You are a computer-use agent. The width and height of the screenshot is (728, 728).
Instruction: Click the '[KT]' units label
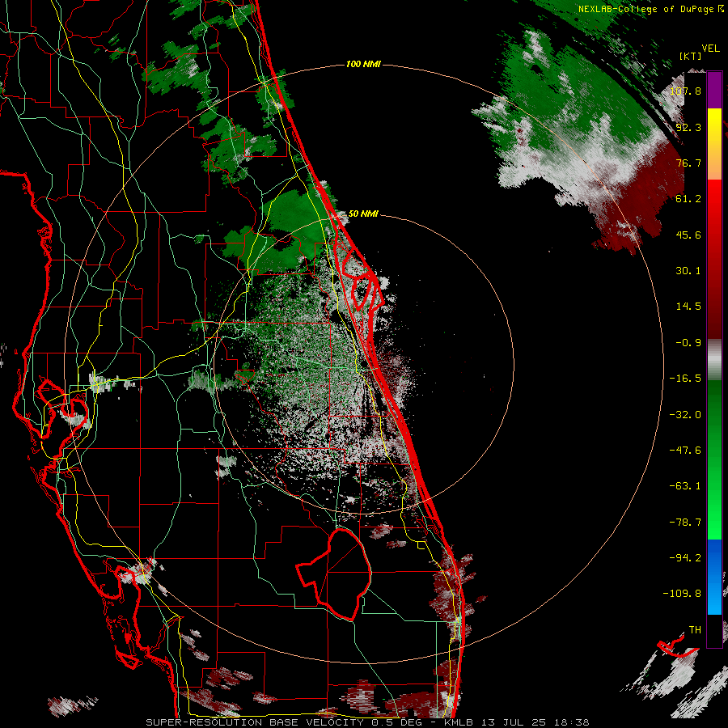(x=691, y=56)
